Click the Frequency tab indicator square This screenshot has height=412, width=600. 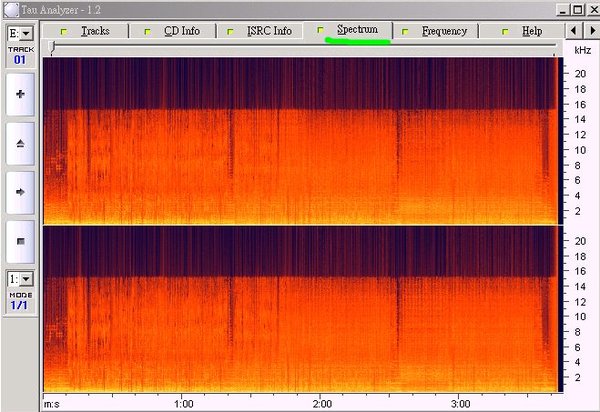tap(405, 32)
